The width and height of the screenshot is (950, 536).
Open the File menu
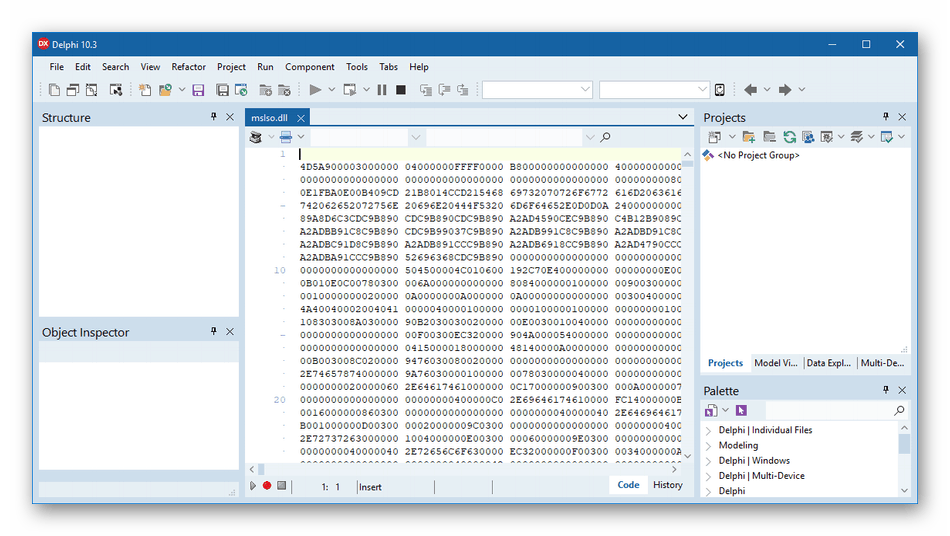click(x=56, y=67)
